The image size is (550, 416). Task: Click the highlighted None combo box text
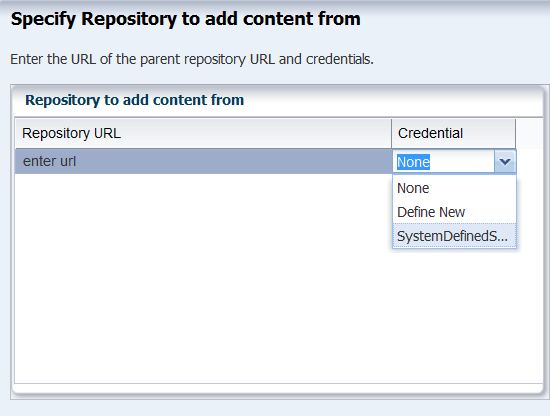[x=413, y=162]
